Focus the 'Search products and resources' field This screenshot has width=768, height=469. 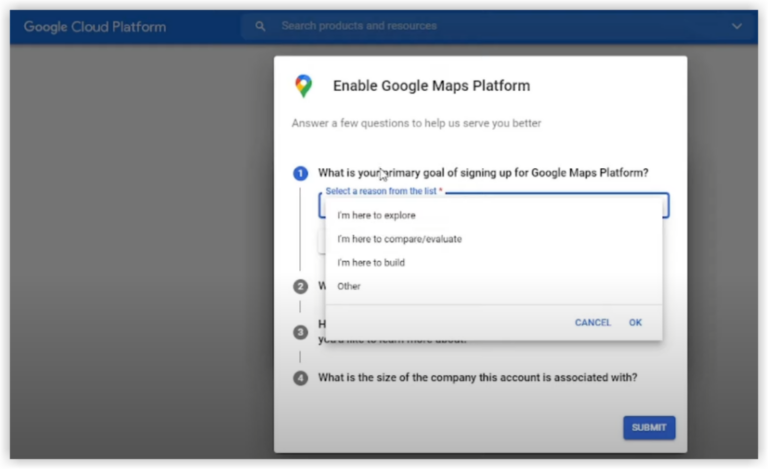480,26
